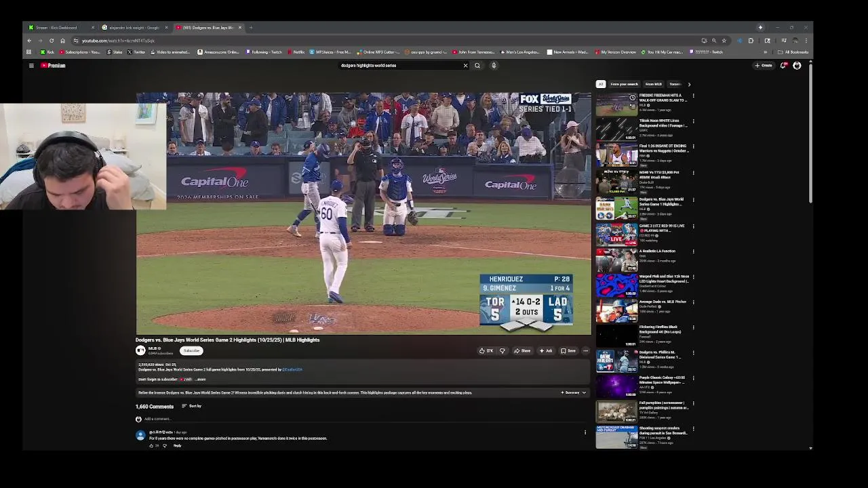Viewport: 868px width, 488px height.
Task: Open the Create video button
Action: tap(764, 66)
